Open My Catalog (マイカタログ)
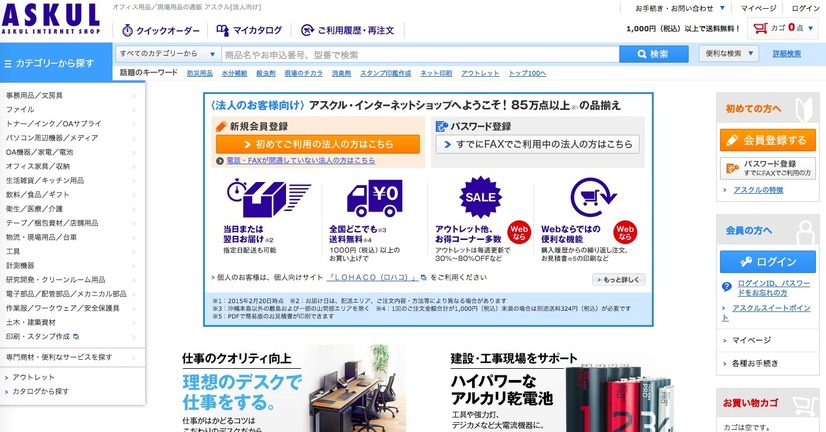This screenshot has height=432, width=826. [x=250, y=31]
